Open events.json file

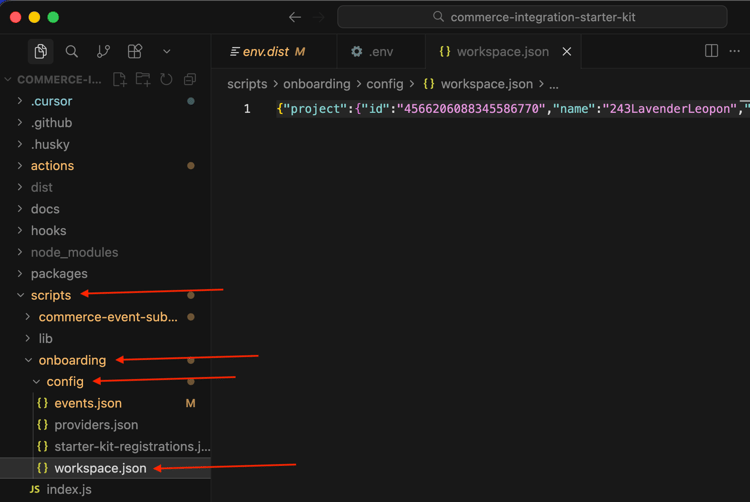tap(105, 403)
